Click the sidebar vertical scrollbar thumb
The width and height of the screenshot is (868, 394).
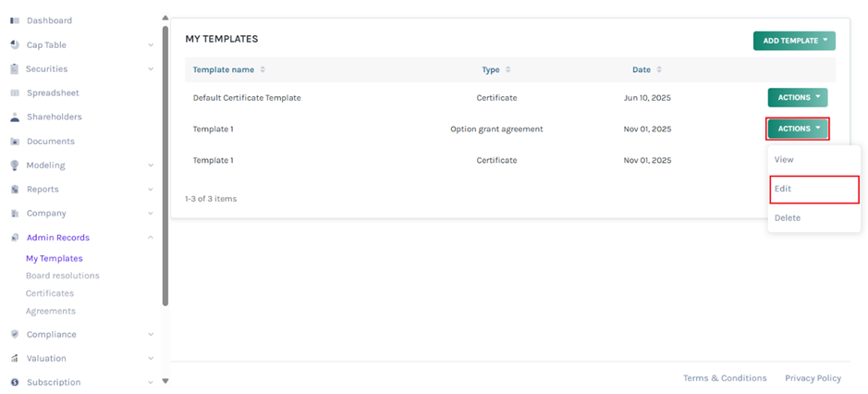[165, 166]
